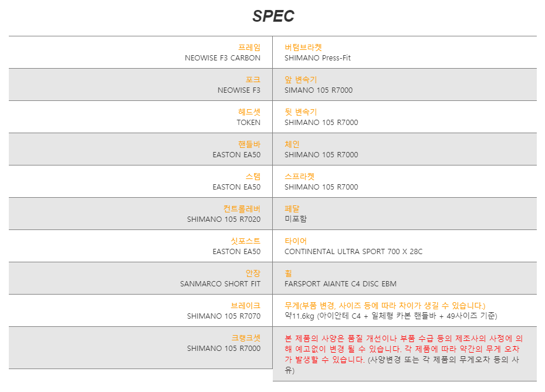
Task: Click CONTINENTAL ULTRA SPORT 700 X 28C
Action: [x=353, y=252]
